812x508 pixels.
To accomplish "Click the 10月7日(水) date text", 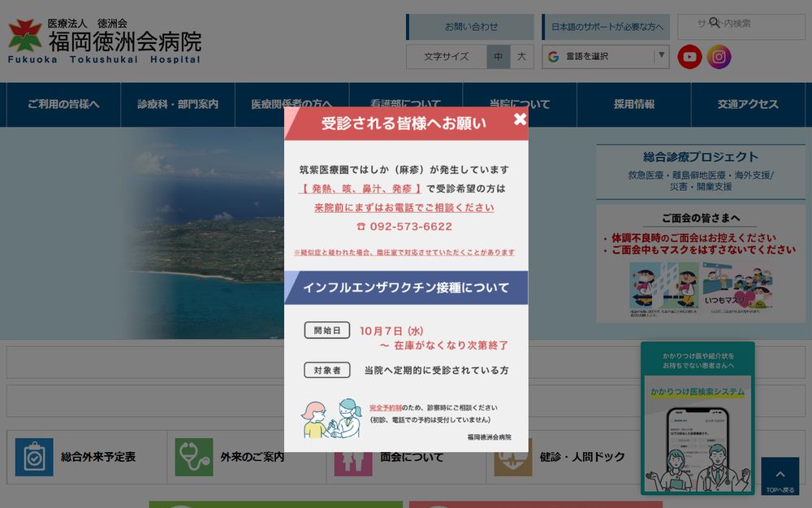I will point(391,331).
